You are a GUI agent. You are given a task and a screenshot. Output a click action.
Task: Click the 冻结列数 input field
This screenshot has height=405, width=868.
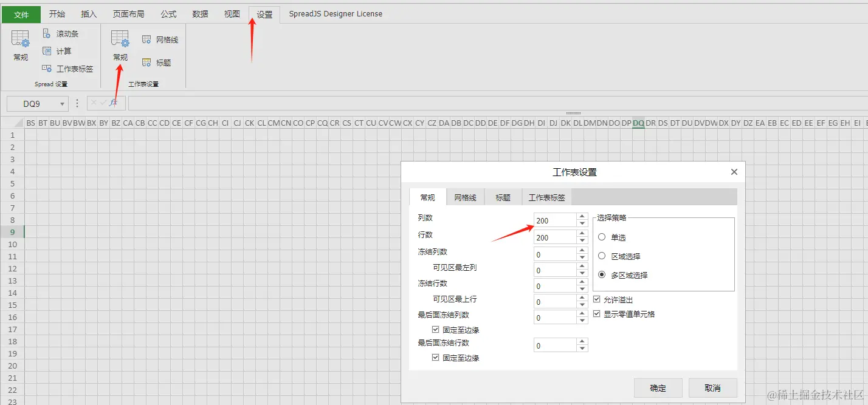(555, 254)
